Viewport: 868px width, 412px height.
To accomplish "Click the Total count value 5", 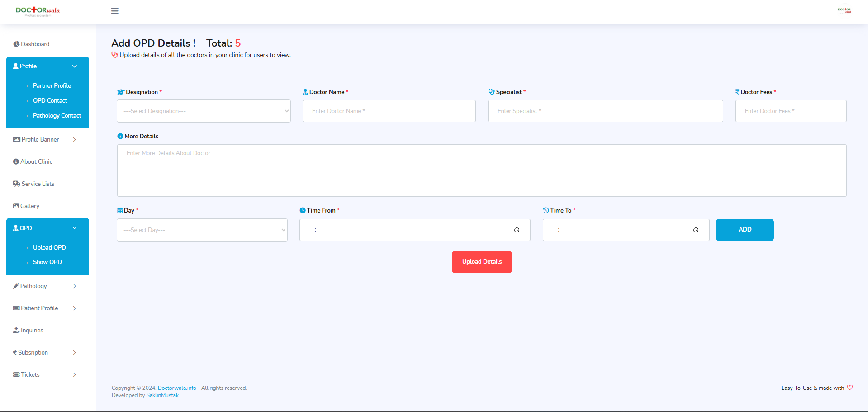I will click(x=238, y=43).
